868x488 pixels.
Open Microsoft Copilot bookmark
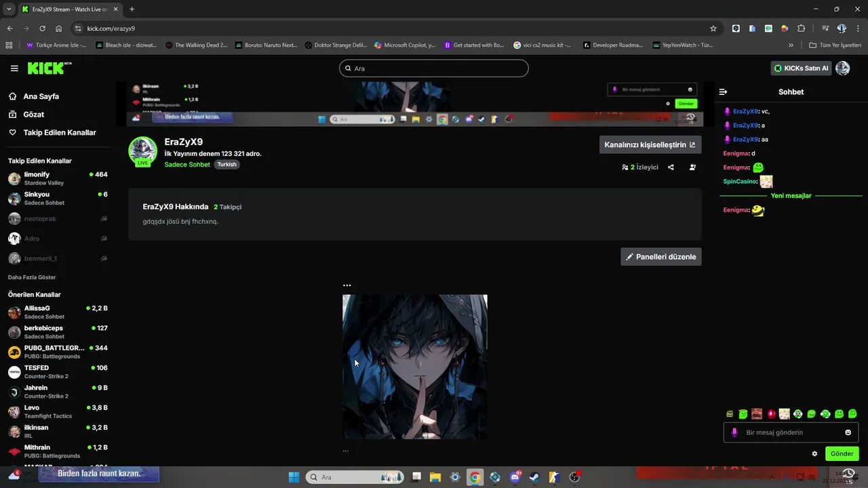(405, 45)
